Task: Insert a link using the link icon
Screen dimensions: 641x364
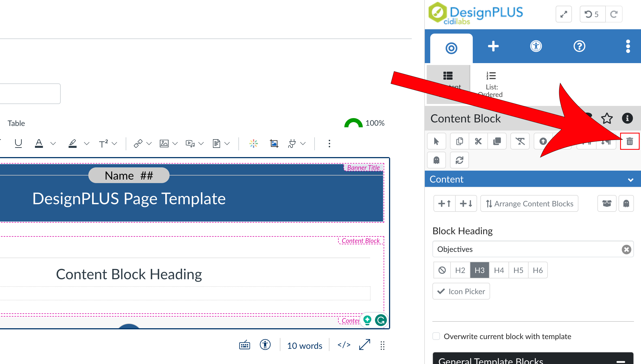Action: 138,143
